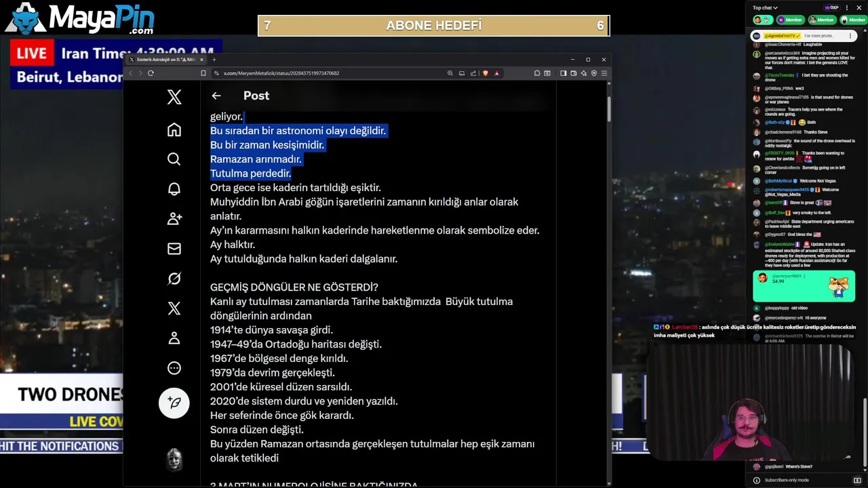Click @gojiberri 'Where's Steve?' message
Viewport: 868px width, 488px height.
(783, 466)
